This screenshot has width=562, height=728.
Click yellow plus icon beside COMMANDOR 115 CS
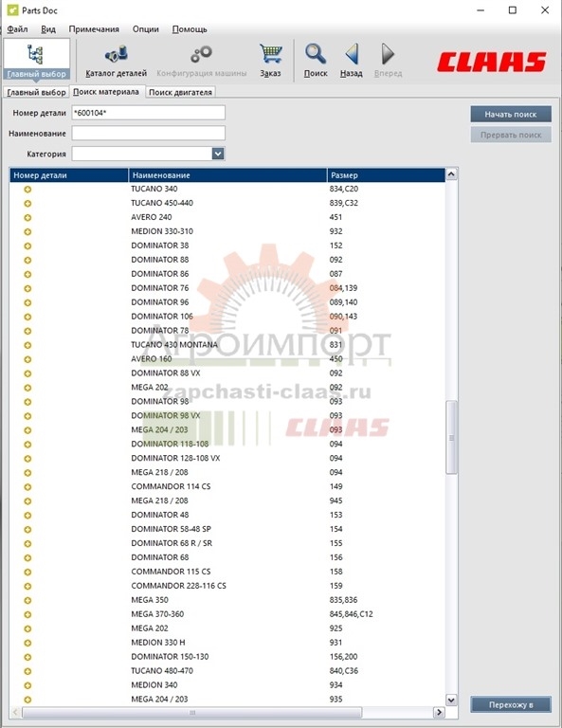(27, 572)
